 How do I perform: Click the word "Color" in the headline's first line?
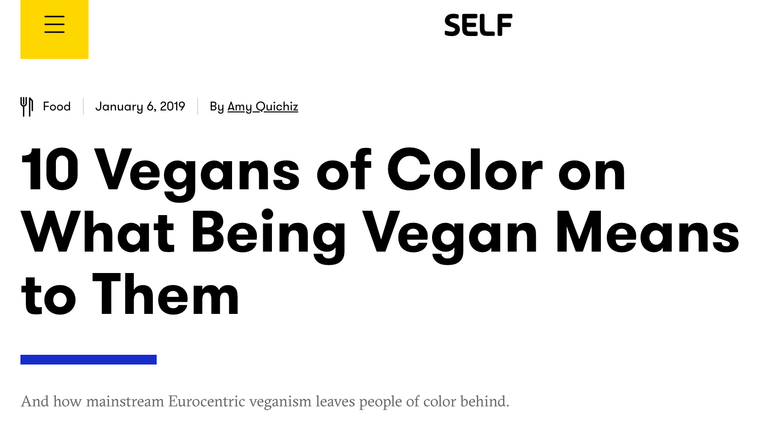coord(465,170)
